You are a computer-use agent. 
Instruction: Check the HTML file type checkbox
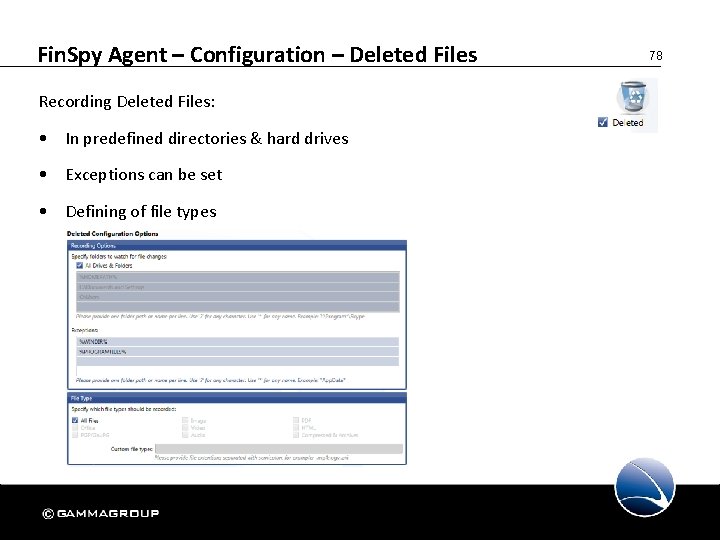pyautogui.click(x=296, y=428)
